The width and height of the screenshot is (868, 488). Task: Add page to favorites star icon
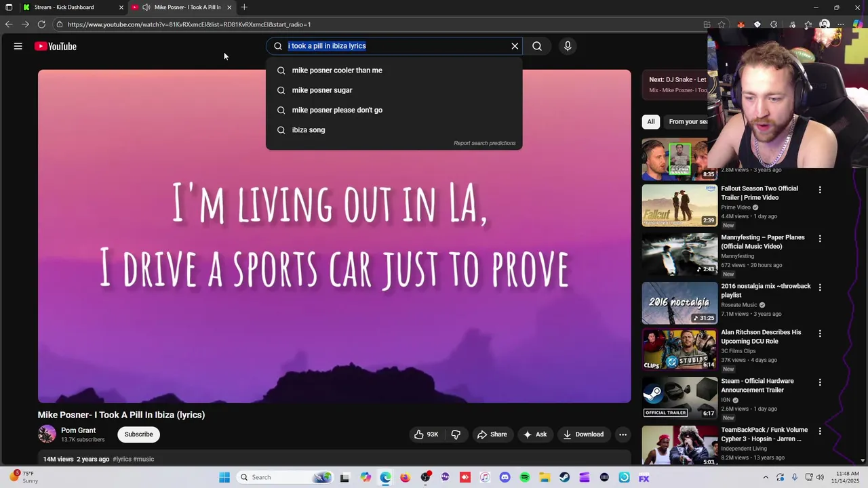click(x=722, y=24)
